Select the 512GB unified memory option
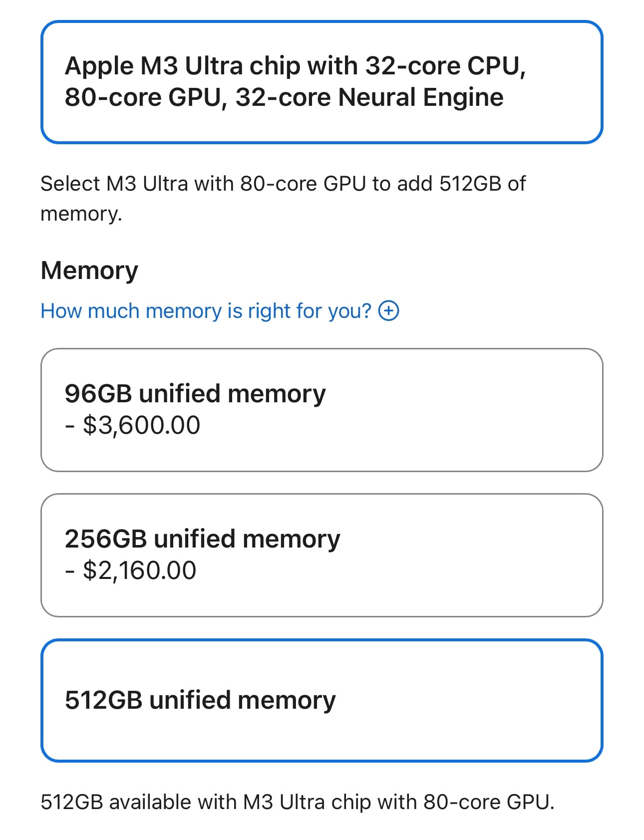644x840 pixels. (322, 700)
